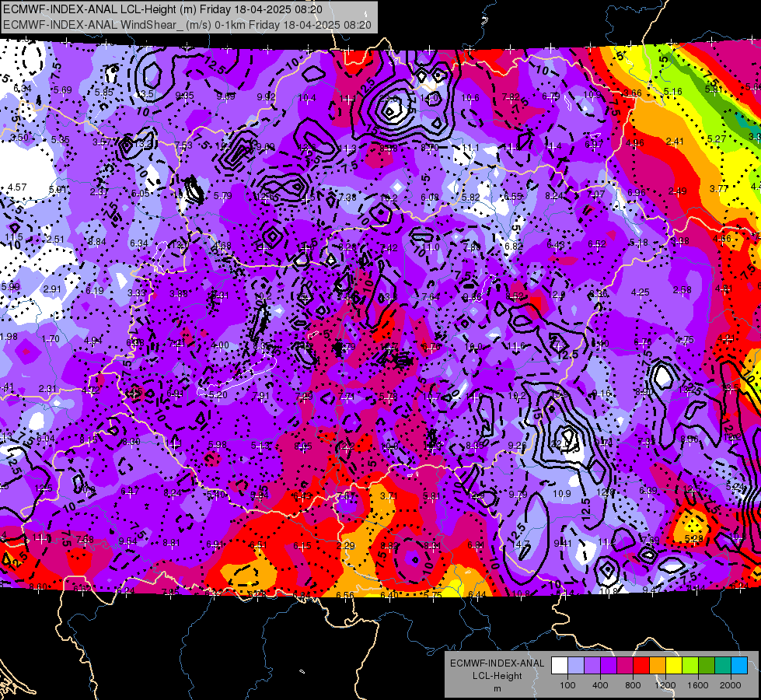Click the 4.57 value on the map
Image resolution: width=761 pixels, height=700 pixels.
(x=17, y=187)
